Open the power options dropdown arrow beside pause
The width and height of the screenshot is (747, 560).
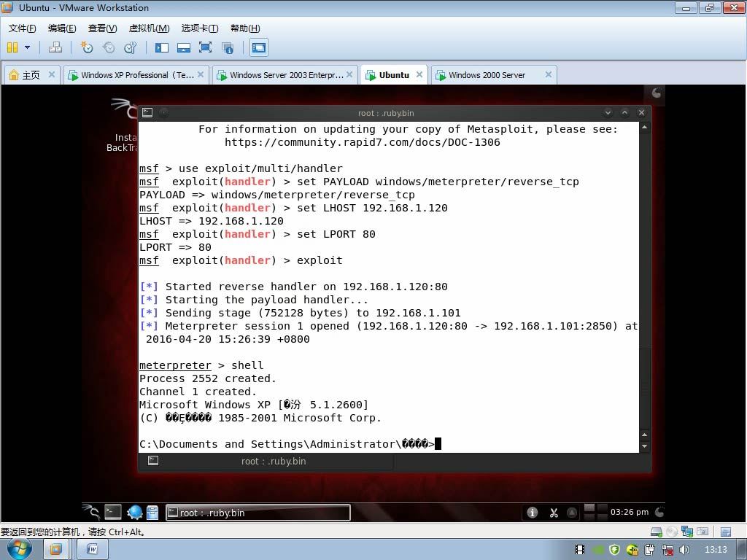(27, 47)
